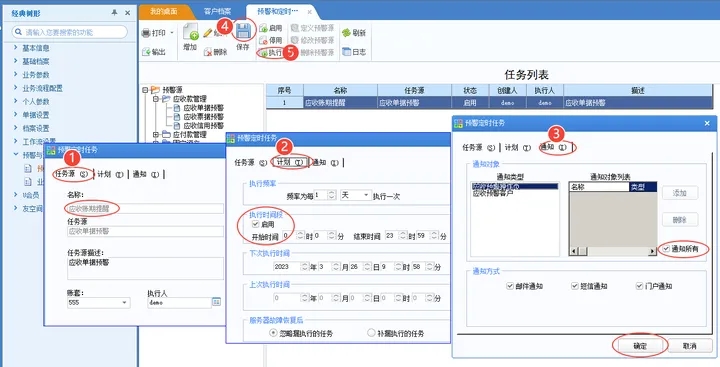The width and height of the screenshot is (720, 367).
Task: Click the 确定 button
Action: (x=640, y=346)
